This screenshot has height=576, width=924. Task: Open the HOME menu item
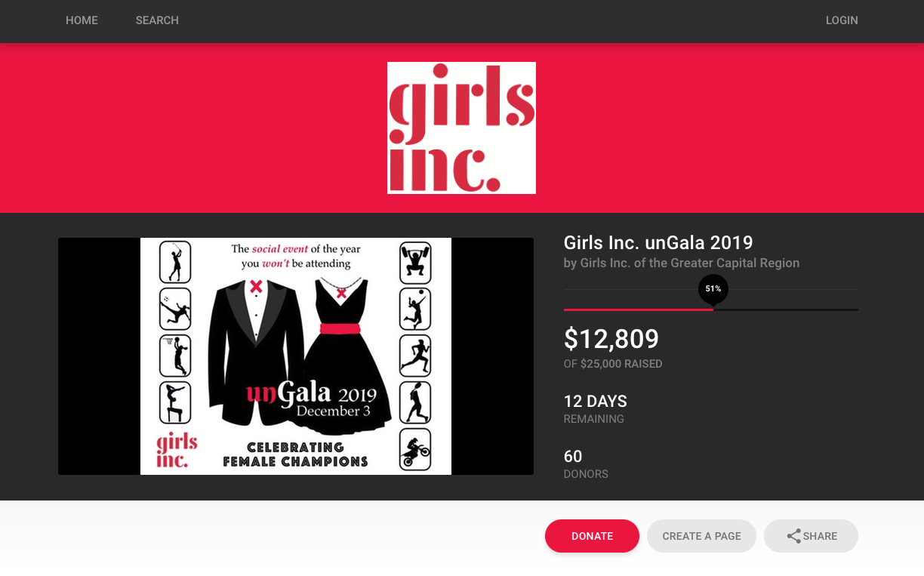pos(82,20)
